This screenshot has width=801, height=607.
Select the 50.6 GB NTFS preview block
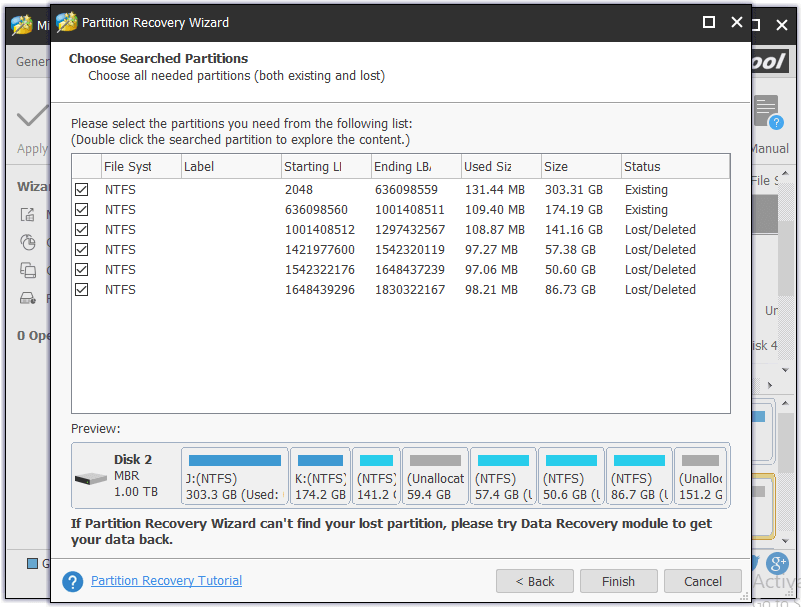[571, 476]
